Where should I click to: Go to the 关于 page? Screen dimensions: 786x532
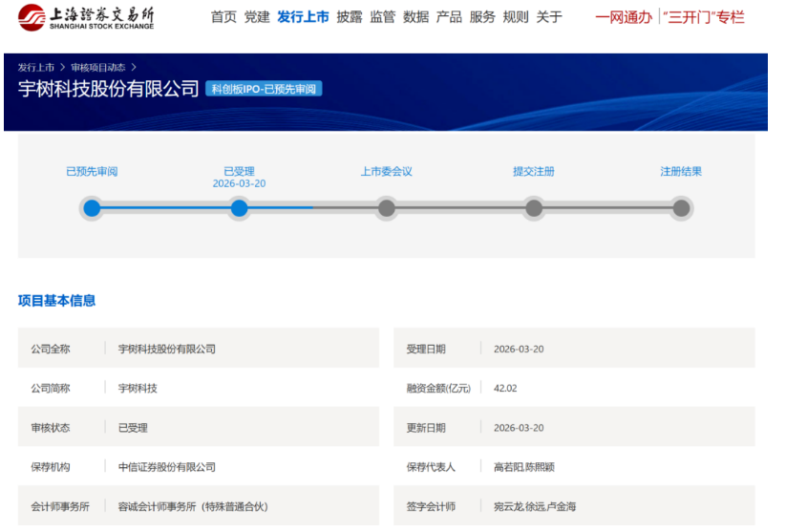549,17
